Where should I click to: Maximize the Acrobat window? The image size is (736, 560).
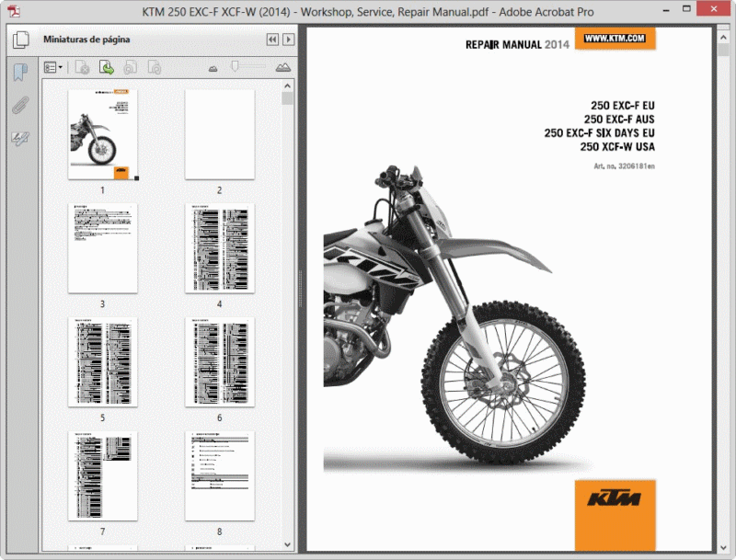(686, 9)
